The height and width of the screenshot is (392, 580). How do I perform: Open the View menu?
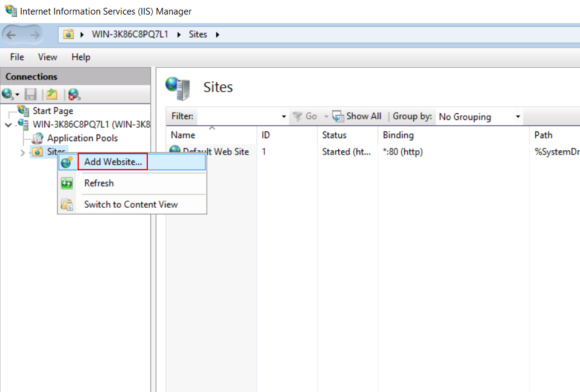(x=47, y=57)
